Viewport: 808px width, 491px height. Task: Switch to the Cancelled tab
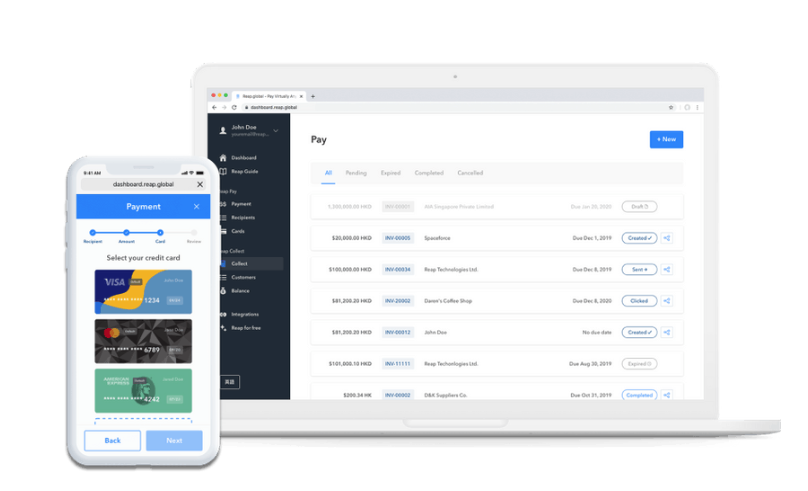[470, 173]
